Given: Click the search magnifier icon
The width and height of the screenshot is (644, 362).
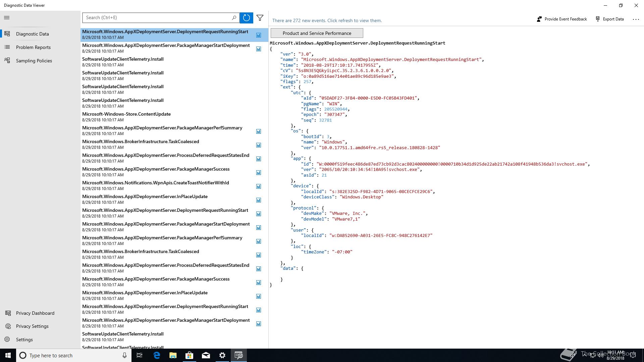Looking at the screenshot, I should click(x=234, y=18).
